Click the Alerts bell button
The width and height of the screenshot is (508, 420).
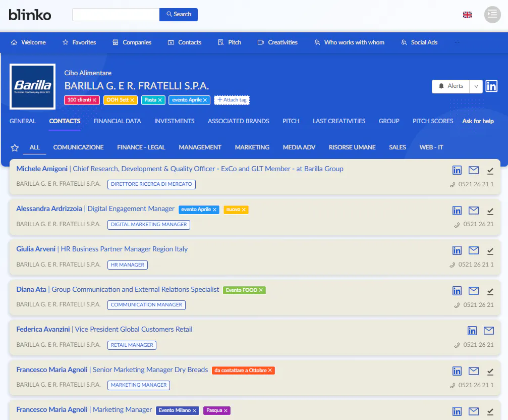point(450,86)
